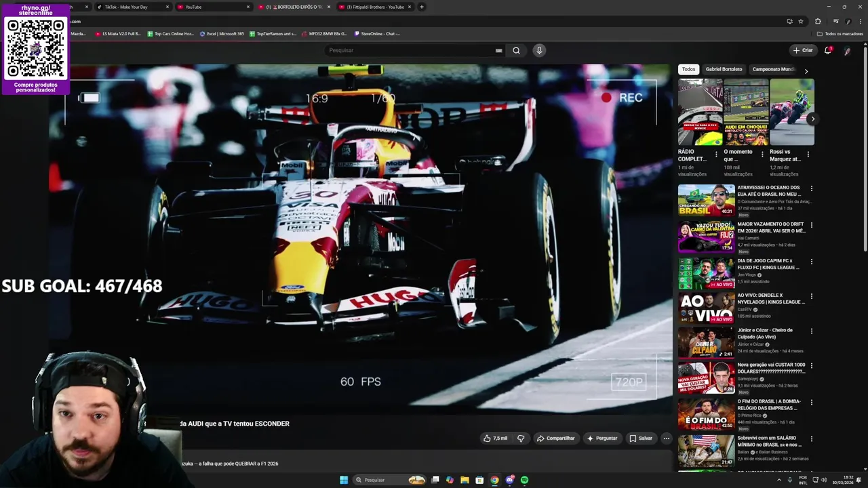Screen dimensions: 868x488
Task: Open YouTube notifications bell
Action: point(828,50)
